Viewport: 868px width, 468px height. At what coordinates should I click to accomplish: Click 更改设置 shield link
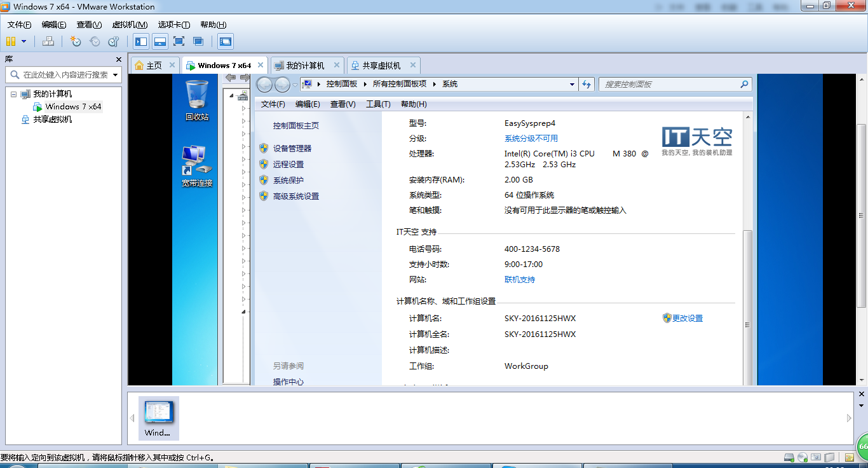[x=688, y=319]
